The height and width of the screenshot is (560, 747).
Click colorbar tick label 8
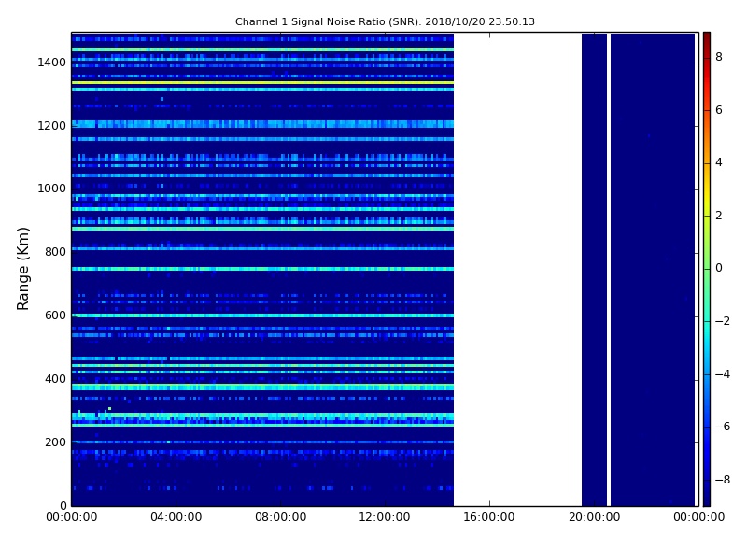(x=719, y=57)
